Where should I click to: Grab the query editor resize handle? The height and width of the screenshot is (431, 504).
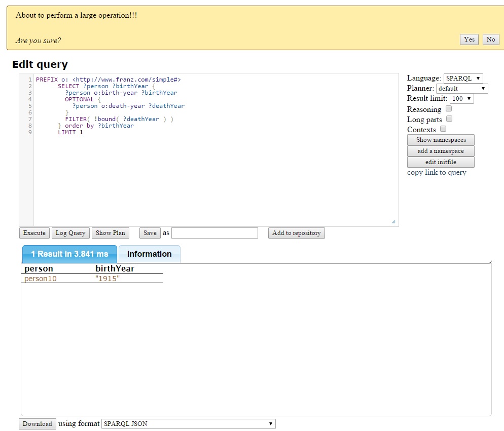[393, 221]
